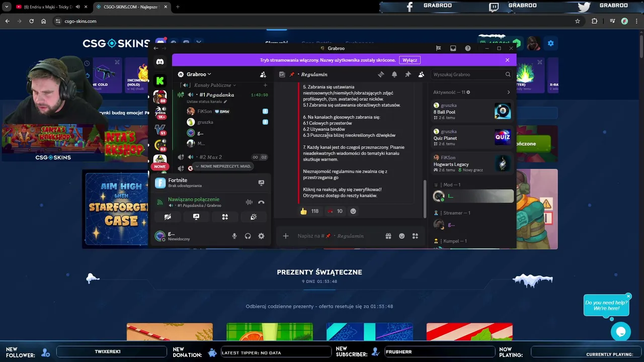The width and height of the screenshot is (644, 362).
Task: Open the Discord inbox icon in the title bar
Action: 453,48
